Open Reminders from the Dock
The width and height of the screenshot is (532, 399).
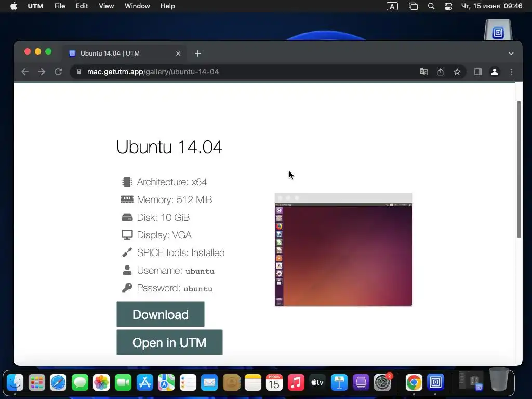coord(188,383)
